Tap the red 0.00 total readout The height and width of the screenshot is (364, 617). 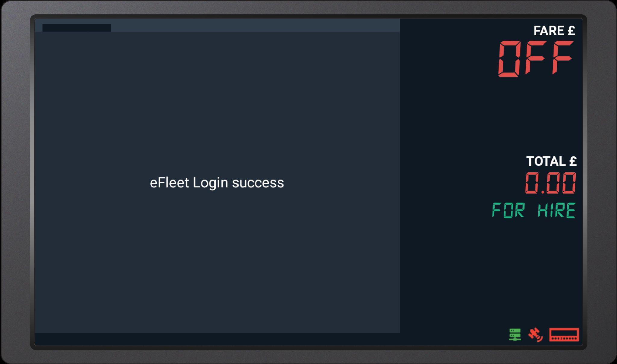pyautogui.click(x=550, y=183)
